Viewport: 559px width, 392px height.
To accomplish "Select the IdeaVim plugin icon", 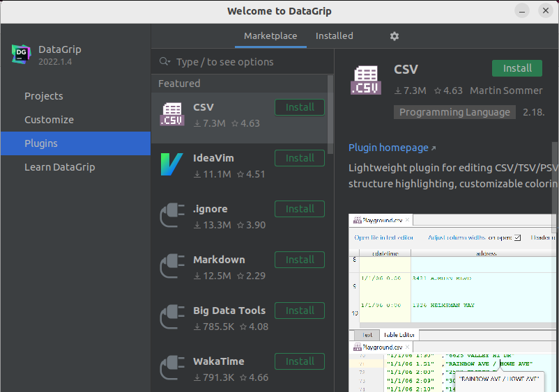I will click(x=172, y=164).
